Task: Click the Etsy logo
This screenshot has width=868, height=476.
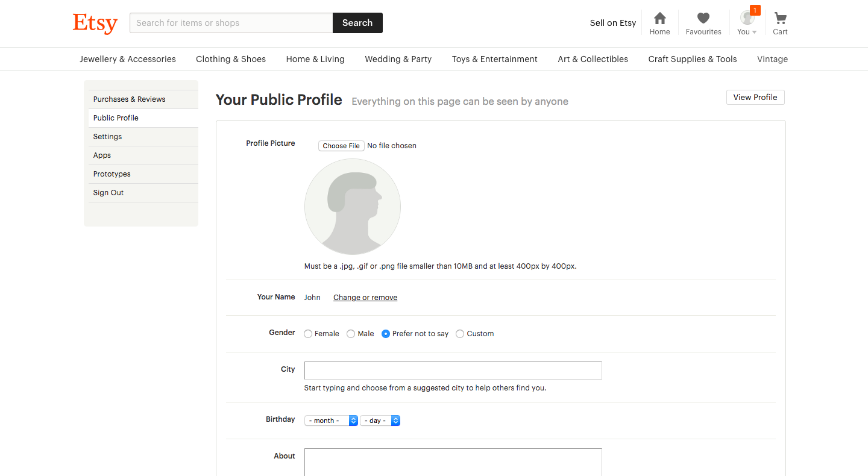Action: click(95, 23)
